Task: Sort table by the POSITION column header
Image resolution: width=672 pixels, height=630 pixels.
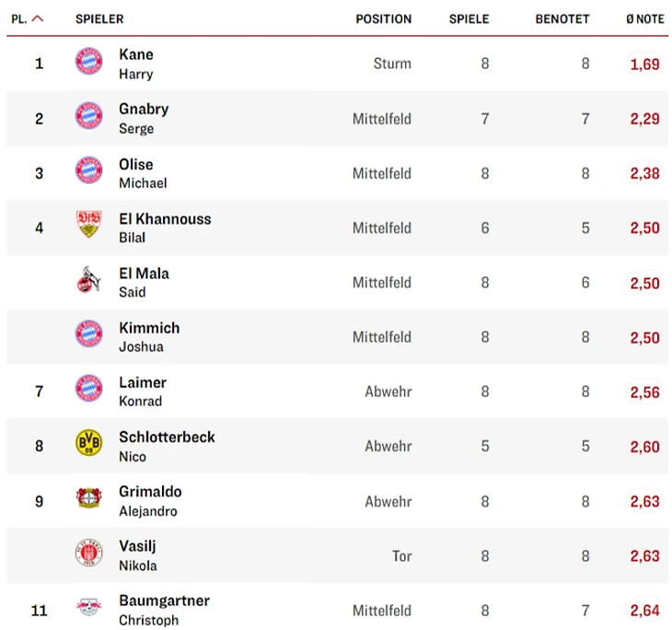Action: [x=383, y=18]
